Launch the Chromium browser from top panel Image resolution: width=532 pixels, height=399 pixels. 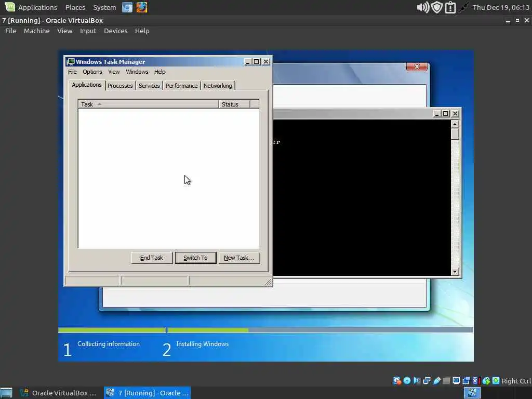coord(127,7)
